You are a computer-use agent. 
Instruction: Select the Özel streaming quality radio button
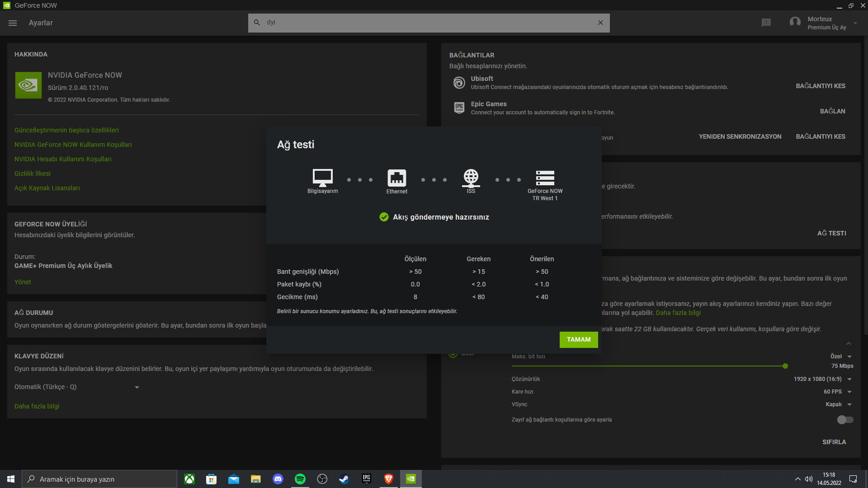[453, 353]
